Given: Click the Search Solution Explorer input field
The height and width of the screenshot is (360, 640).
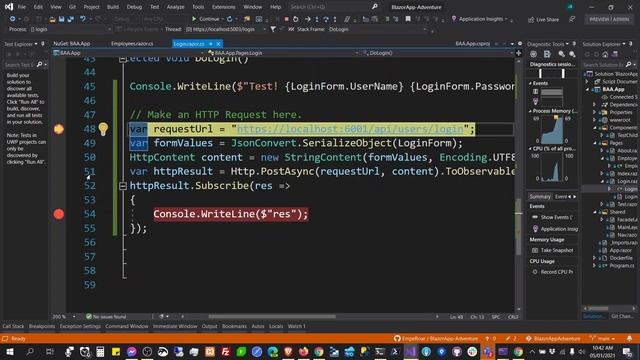Looking at the screenshot, I should click(x=603, y=64).
